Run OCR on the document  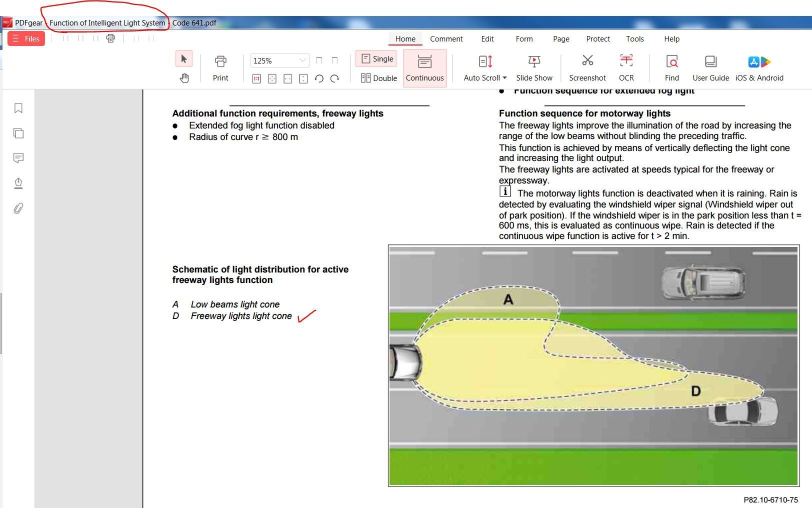tap(626, 68)
